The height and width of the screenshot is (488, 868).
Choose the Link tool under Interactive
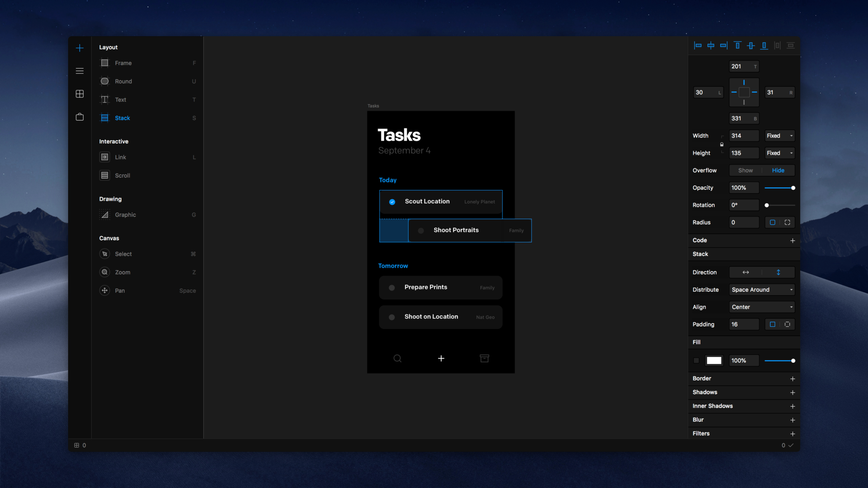[121, 157]
